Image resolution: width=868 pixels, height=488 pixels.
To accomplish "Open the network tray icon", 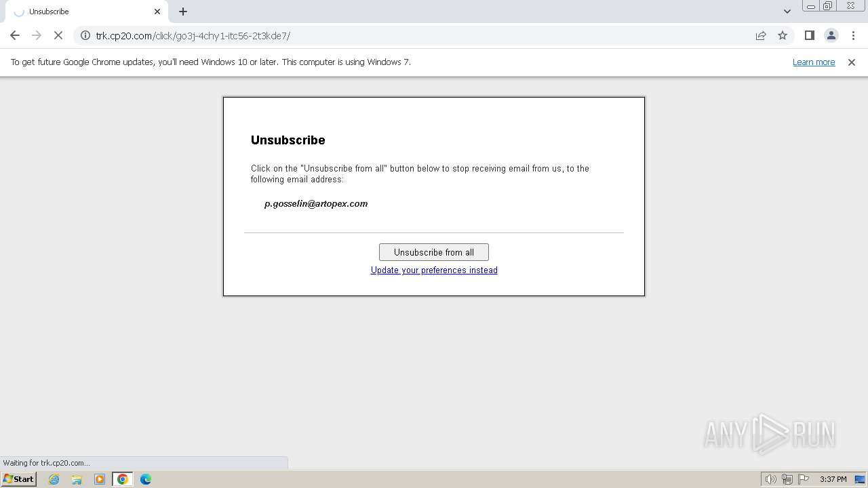I will click(787, 479).
